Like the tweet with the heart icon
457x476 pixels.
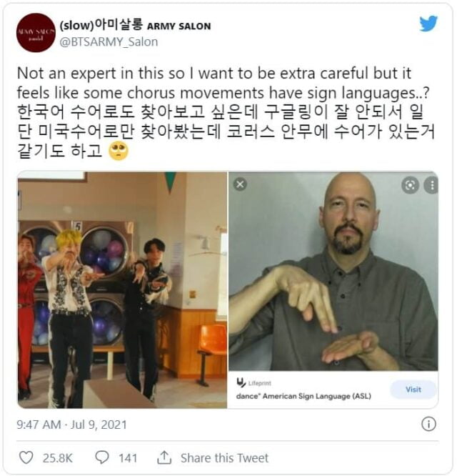pyautogui.click(x=26, y=457)
